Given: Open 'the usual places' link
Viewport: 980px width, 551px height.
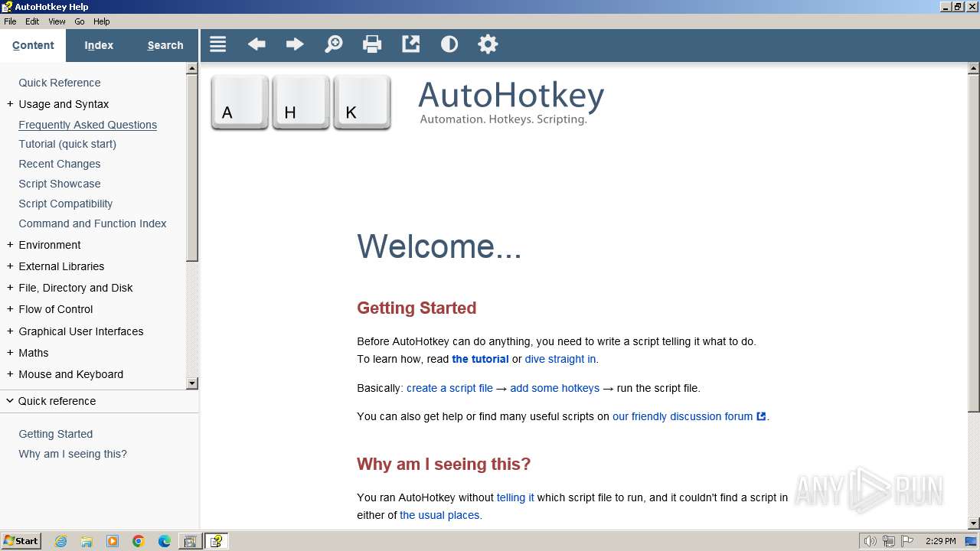Looking at the screenshot, I should (439, 515).
